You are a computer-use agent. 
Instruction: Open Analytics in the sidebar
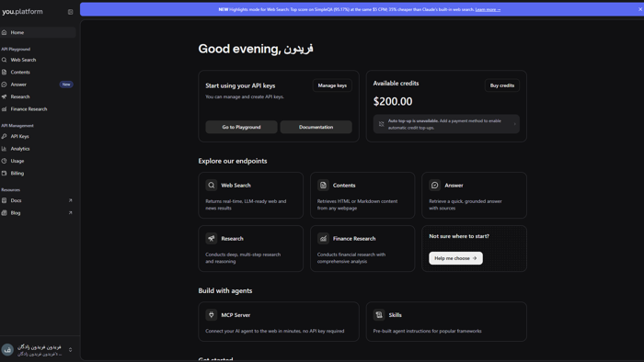pyautogui.click(x=38, y=149)
